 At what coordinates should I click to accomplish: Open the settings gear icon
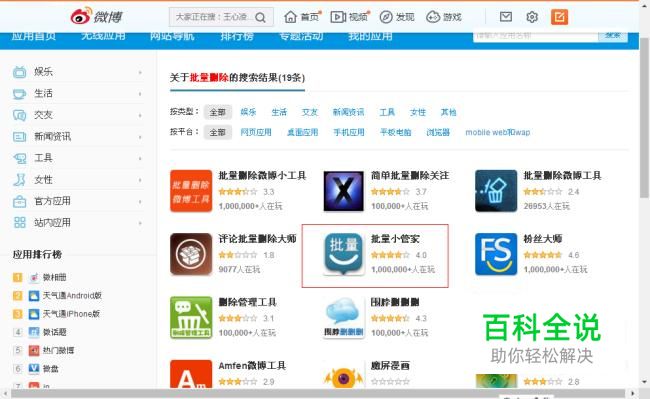coord(532,17)
